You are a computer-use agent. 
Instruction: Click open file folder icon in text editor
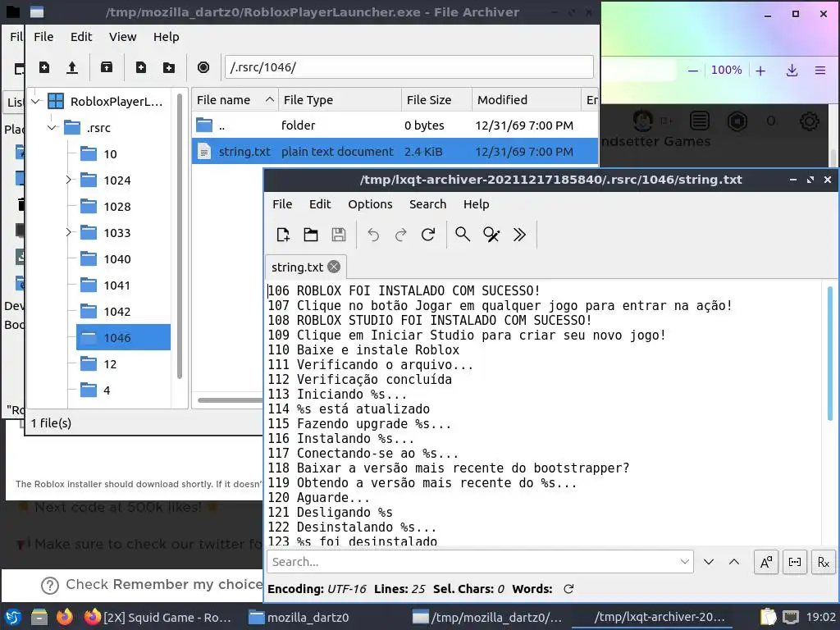[311, 235]
